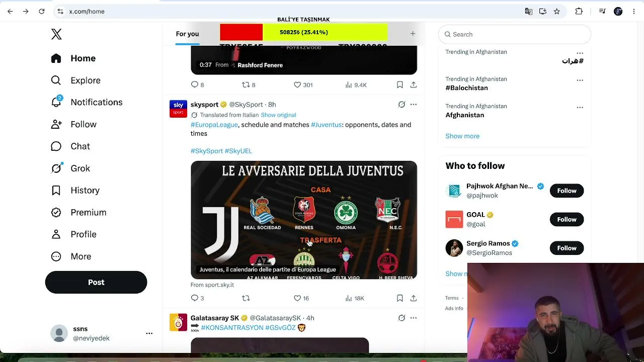Click Show more under trending topics
This screenshot has width=644, height=362.
(462, 136)
